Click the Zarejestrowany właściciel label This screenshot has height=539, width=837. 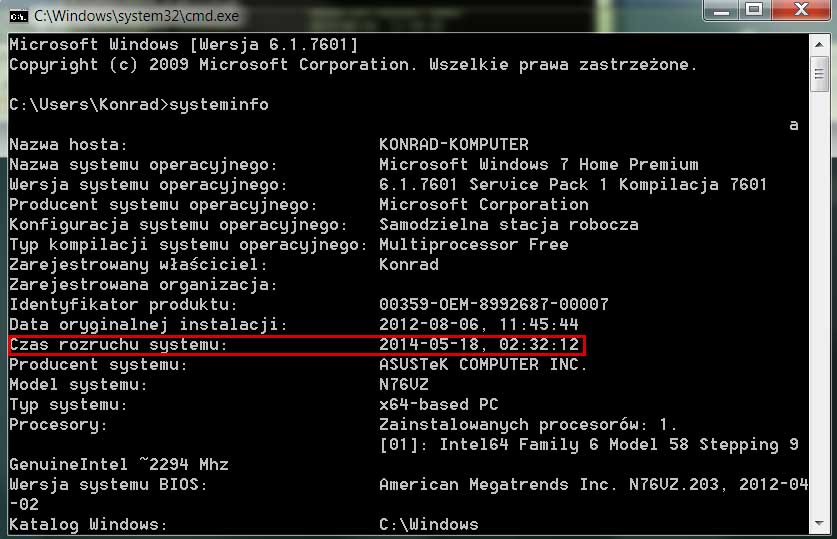tap(138, 265)
